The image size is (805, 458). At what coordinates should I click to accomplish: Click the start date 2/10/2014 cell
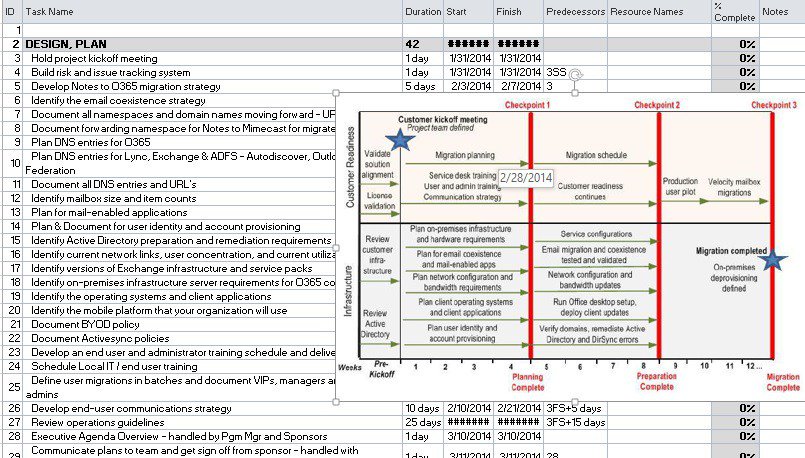point(468,409)
